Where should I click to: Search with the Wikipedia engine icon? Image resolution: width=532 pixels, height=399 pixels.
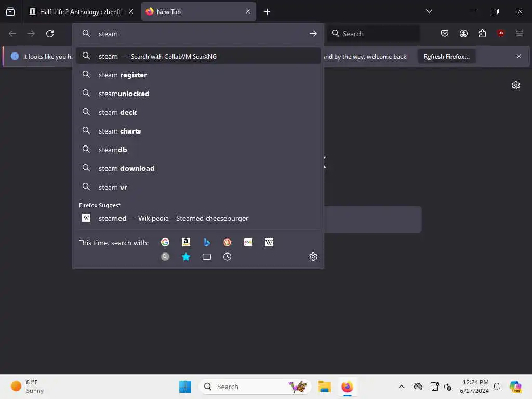(x=269, y=242)
